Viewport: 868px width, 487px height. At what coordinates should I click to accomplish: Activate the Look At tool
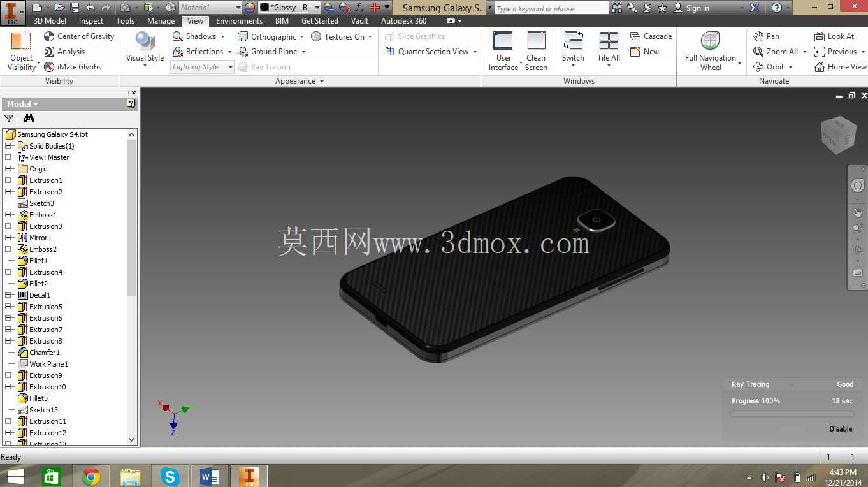(x=834, y=36)
